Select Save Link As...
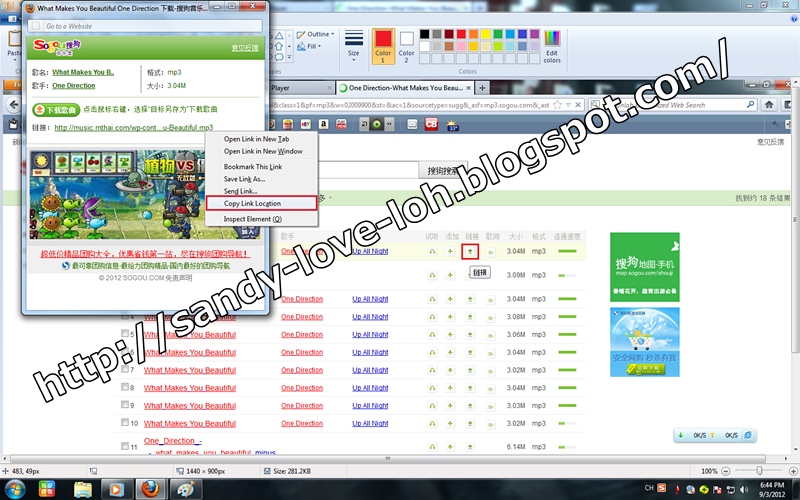The width and height of the screenshot is (800, 500). 244,179
